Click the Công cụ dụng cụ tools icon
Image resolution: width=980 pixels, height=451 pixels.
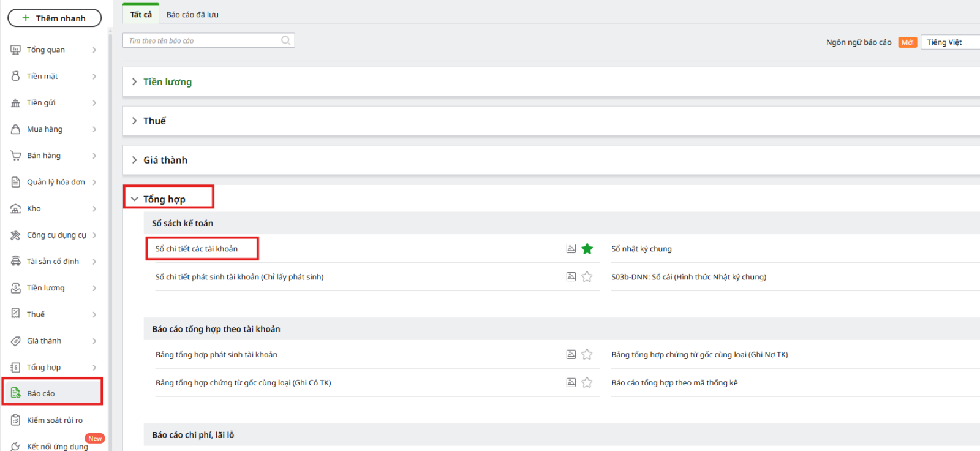tap(16, 235)
